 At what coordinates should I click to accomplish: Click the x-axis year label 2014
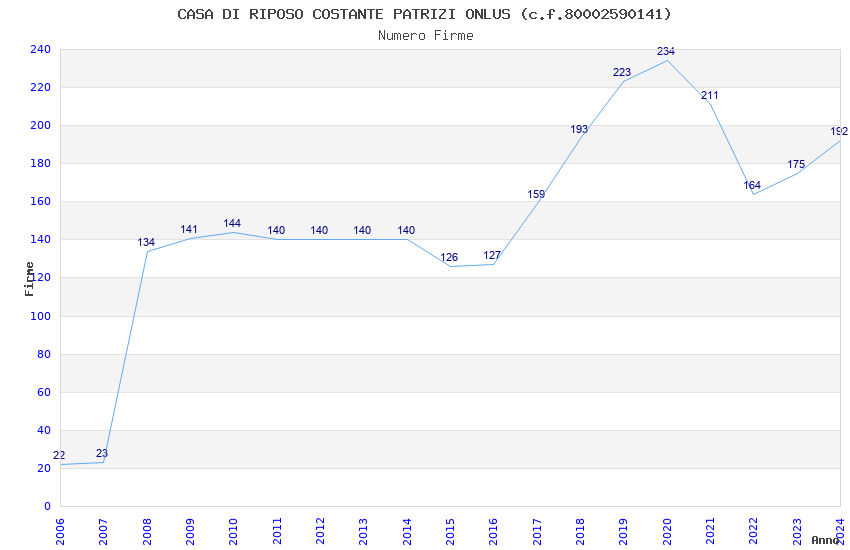[x=407, y=532]
